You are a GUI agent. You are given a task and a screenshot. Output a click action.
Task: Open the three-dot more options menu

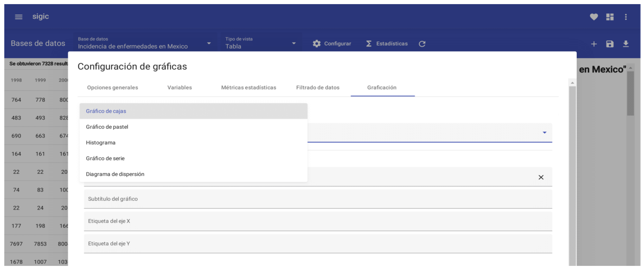pyautogui.click(x=626, y=17)
